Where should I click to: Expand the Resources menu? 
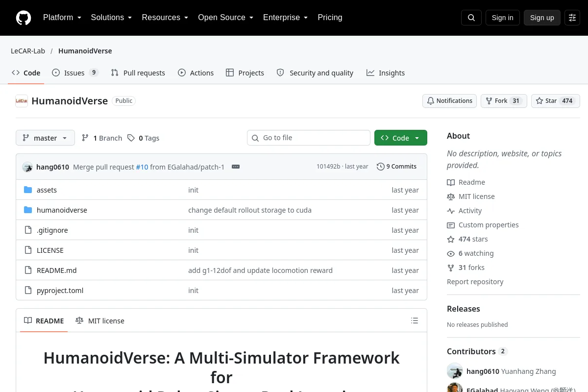(x=165, y=18)
